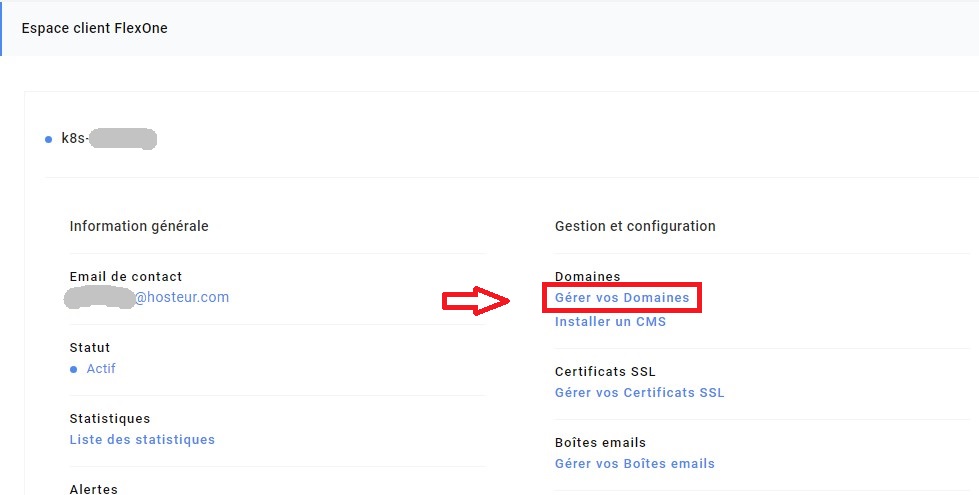Click the blue dot beside k8s service name

pos(48,139)
